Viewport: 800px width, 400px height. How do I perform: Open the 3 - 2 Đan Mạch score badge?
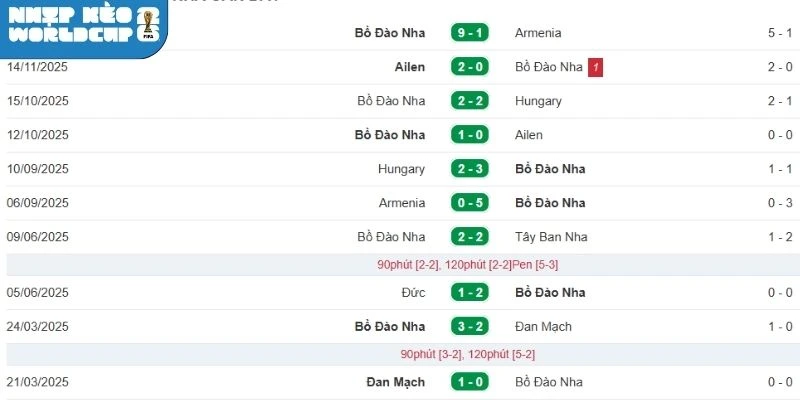[469, 327]
